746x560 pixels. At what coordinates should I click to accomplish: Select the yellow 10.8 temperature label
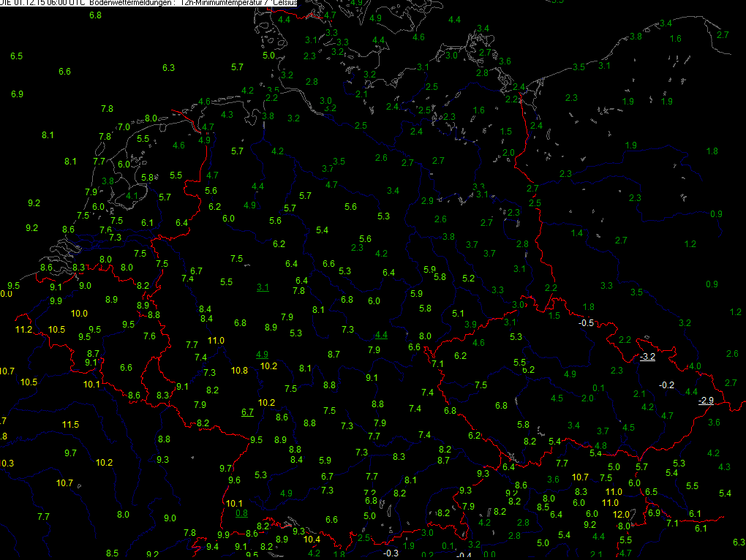[239, 371]
